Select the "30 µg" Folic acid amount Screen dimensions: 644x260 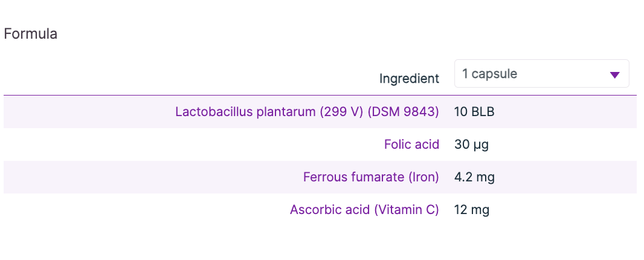click(x=471, y=145)
